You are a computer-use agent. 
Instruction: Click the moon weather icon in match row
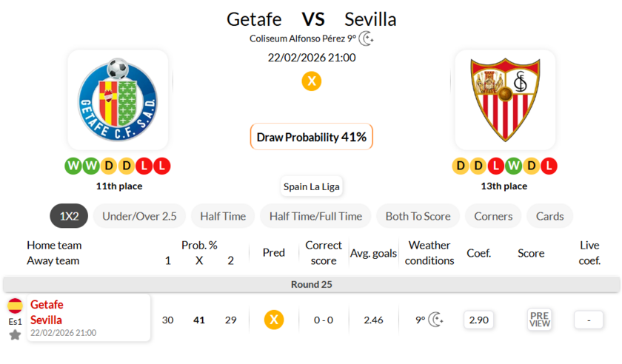click(435, 320)
